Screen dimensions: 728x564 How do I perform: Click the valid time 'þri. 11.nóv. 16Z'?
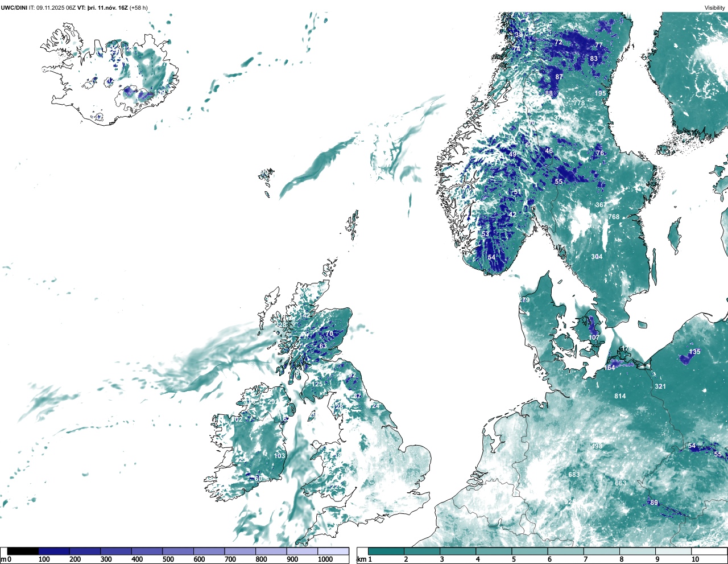point(107,7)
